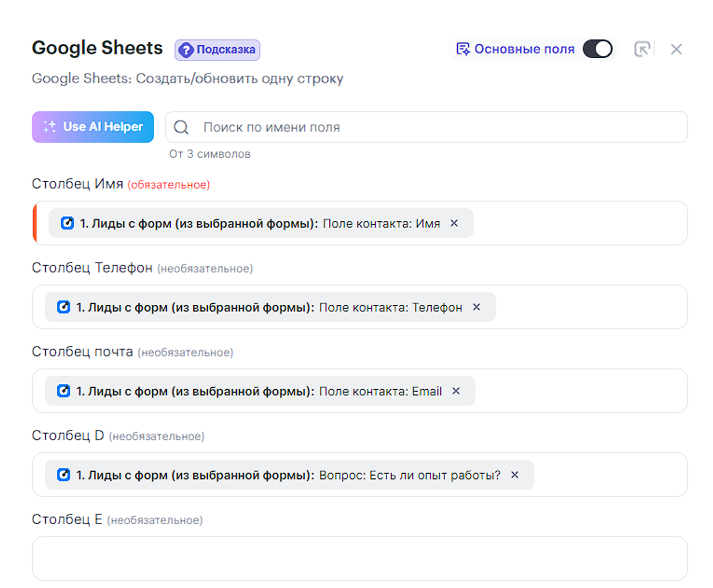Click the magnifier search icon
The image size is (713, 588).
[181, 128]
